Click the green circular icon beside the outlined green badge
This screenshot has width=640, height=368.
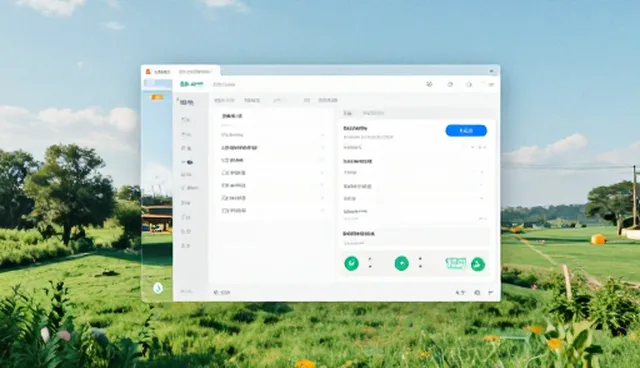click(478, 264)
